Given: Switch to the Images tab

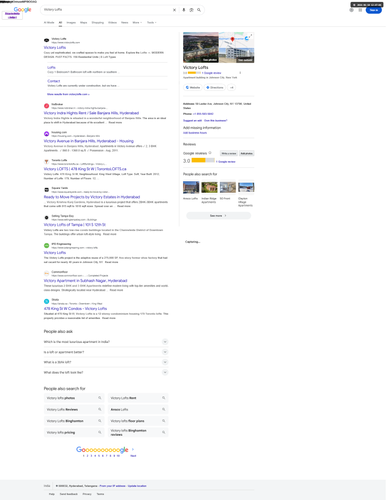Looking at the screenshot, I should pyautogui.click(x=71, y=23).
